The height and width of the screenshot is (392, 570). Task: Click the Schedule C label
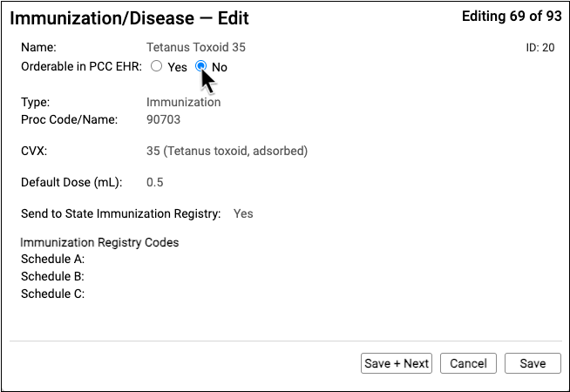[52, 294]
